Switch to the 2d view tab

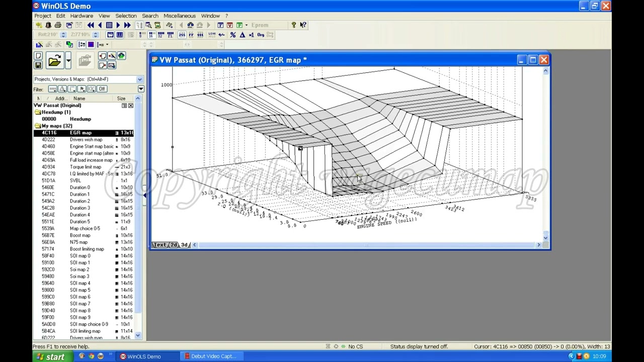(x=174, y=245)
